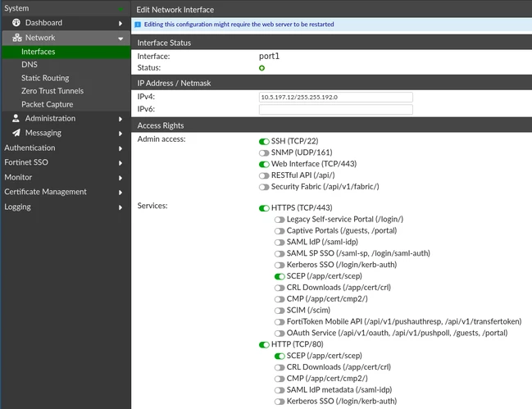The height and width of the screenshot is (409, 532).
Task: Expand the Authentication section arrow
Action: (120, 148)
